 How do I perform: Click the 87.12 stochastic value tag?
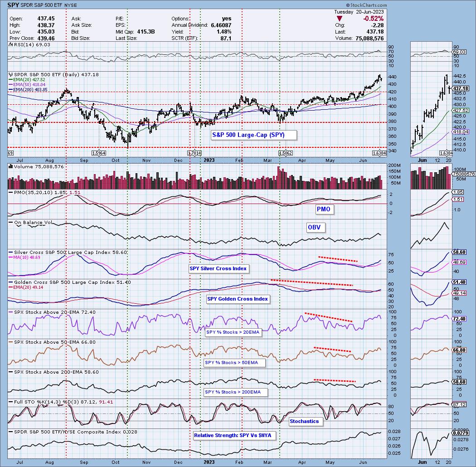pyautogui.click(x=459, y=405)
